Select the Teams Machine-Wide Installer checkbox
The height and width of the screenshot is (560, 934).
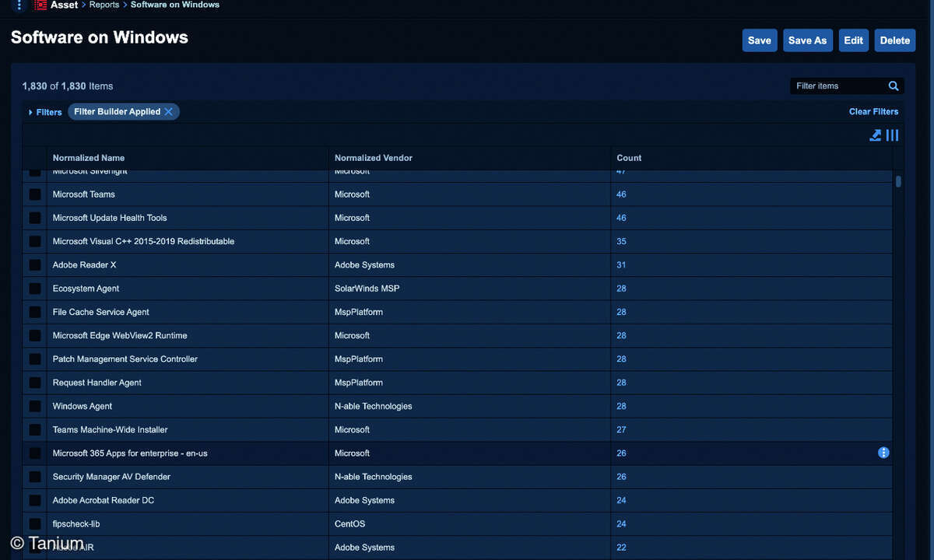pos(35,429)
